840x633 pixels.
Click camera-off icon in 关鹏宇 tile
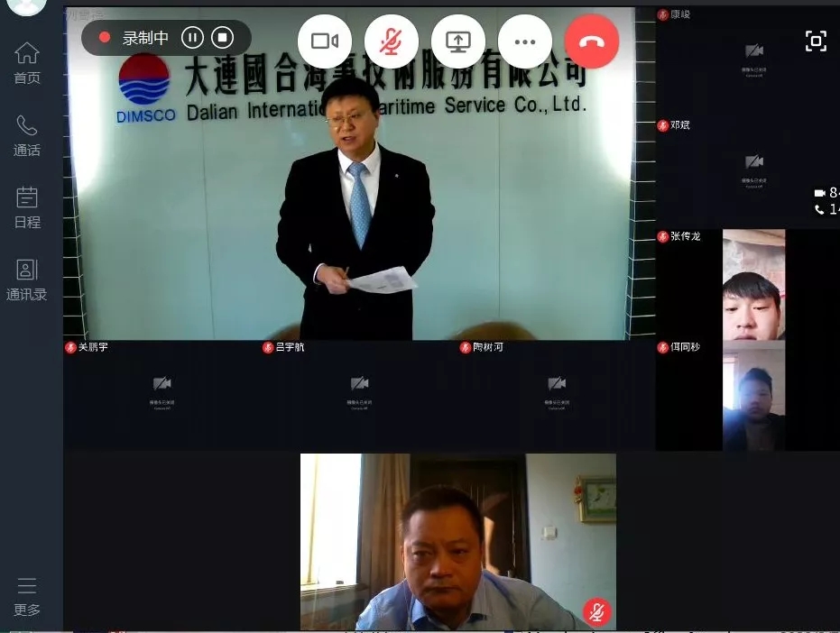point(162,383)
